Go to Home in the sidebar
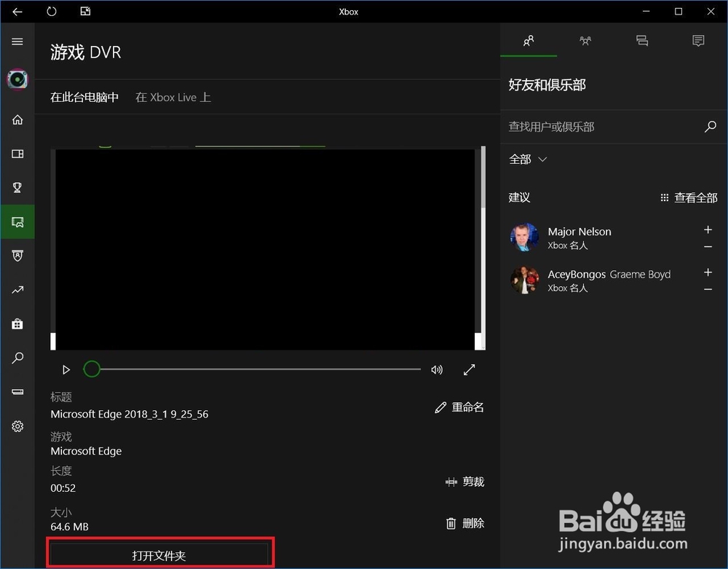728x569 pixels. [17, 119]
